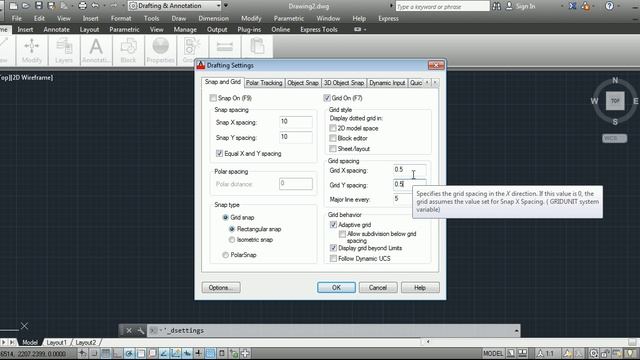Click the binoculars search icon beside the keyword field
This screenshot has height=360, width=640.
(x=496, y=6)
